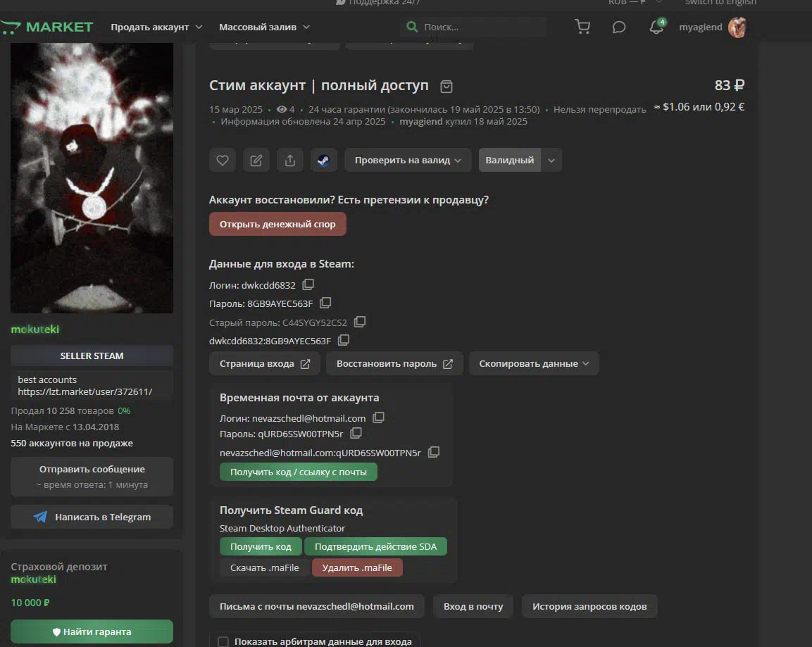Click Написать в Telegram
Screen dimensions: 812x647
92,517
